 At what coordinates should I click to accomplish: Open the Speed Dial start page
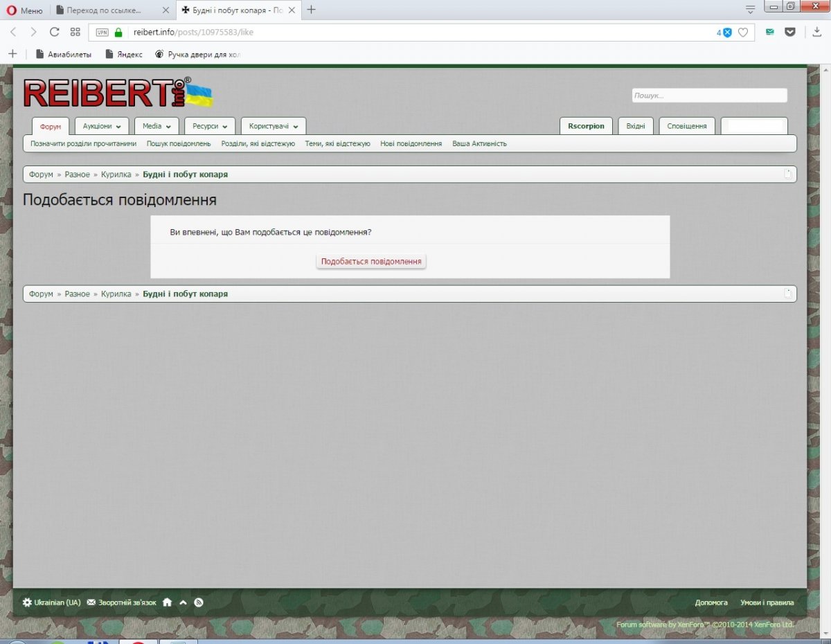[75, 32]
